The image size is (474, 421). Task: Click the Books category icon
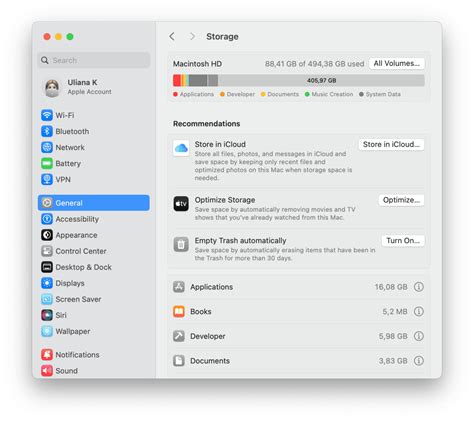[179, 311]
